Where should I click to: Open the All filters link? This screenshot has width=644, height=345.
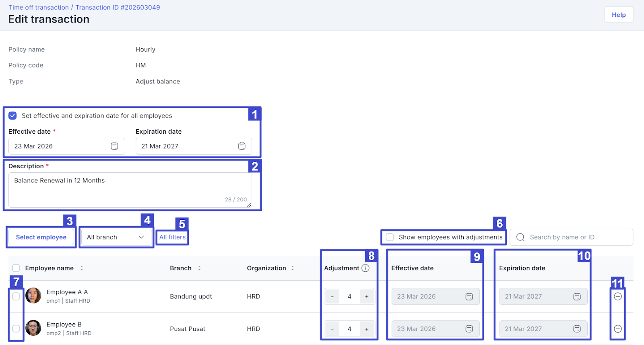click(x=172, y=237)
